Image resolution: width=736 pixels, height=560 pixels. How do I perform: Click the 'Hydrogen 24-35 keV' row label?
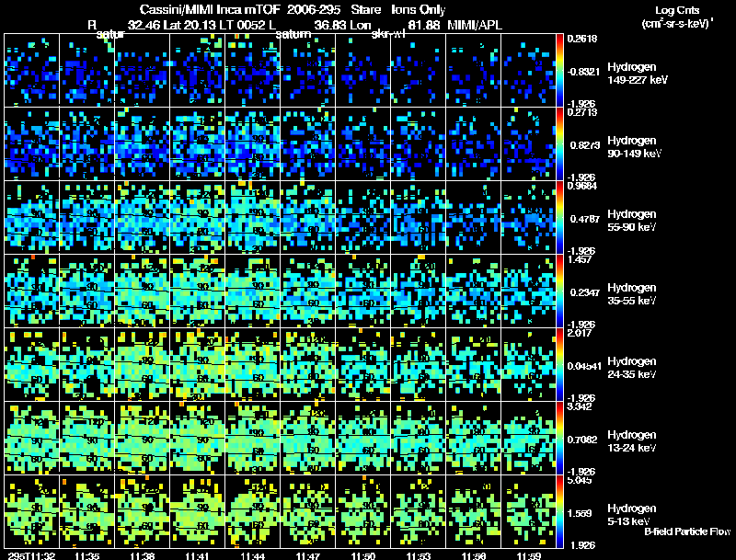[632, 368]
